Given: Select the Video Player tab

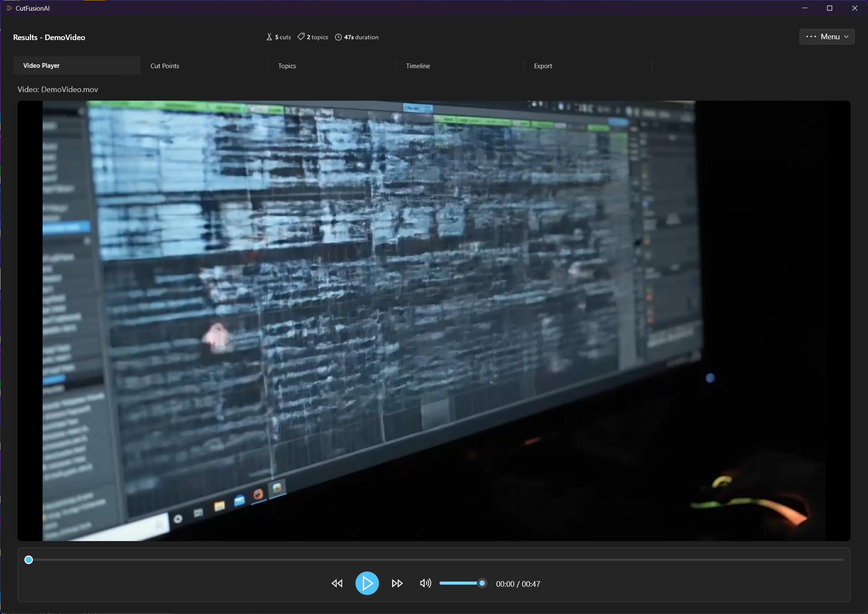Looking at the screenshot, I should (41, 66).
